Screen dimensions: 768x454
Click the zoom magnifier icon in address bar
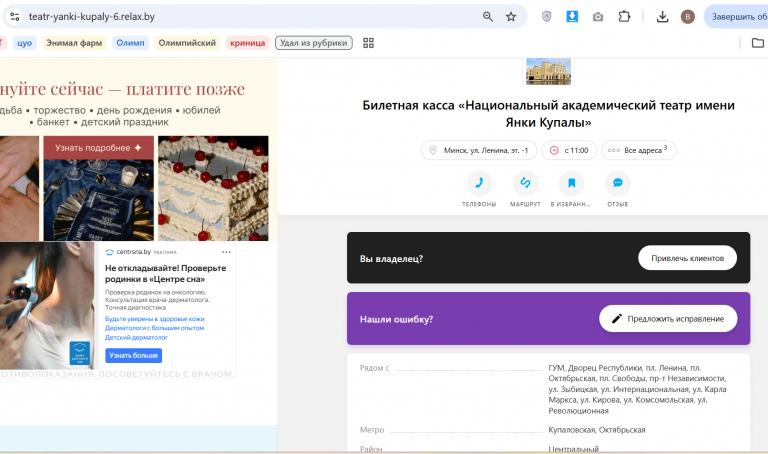tap(487, 17)
